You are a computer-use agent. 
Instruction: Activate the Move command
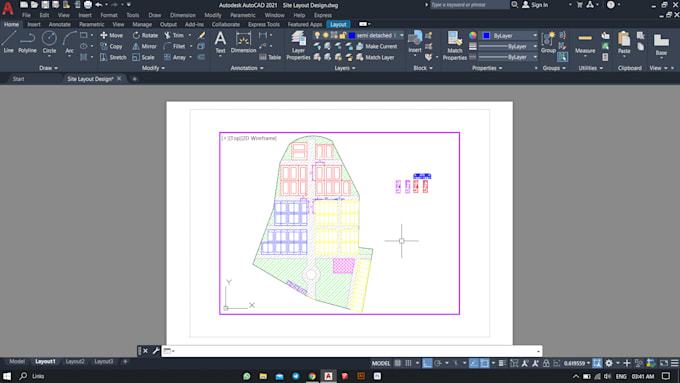point(111,35)
